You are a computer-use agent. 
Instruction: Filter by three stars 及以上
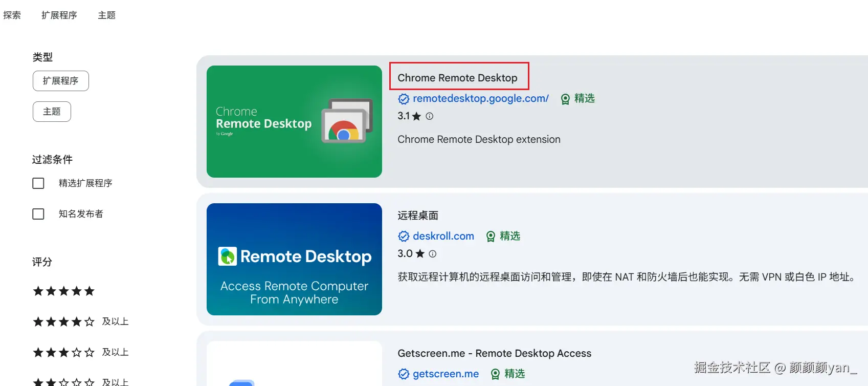click(x=81, y=352)
